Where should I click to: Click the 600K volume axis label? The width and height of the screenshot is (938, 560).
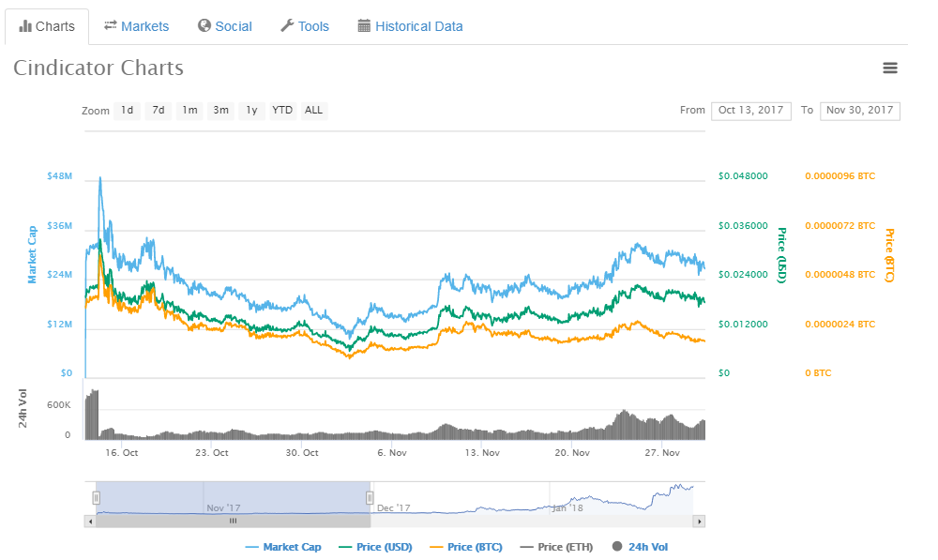[58, 405]
